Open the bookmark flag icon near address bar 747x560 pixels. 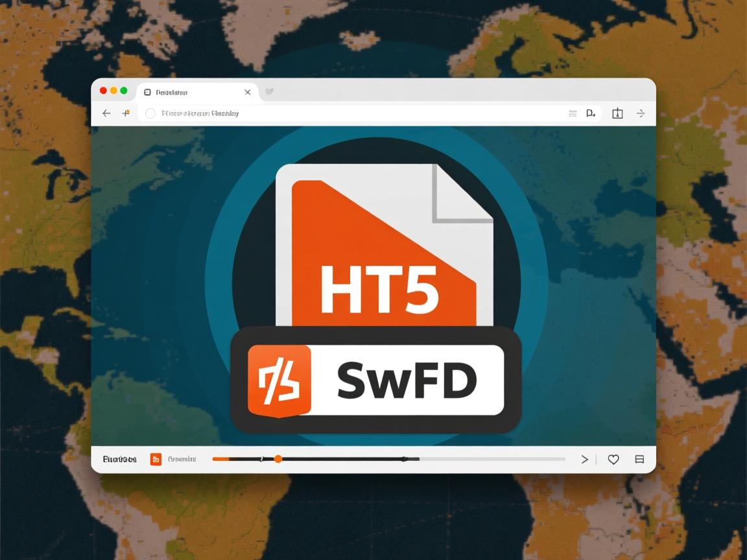click(x=590, y=113)
